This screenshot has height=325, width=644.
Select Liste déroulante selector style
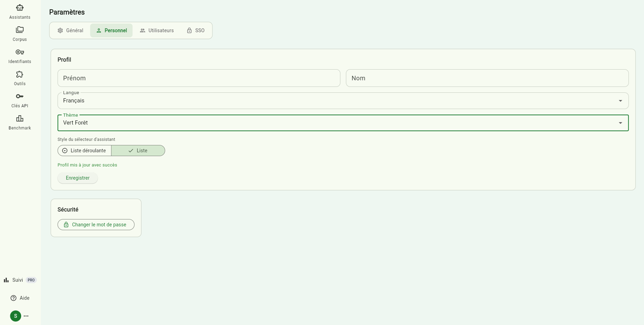84,151
